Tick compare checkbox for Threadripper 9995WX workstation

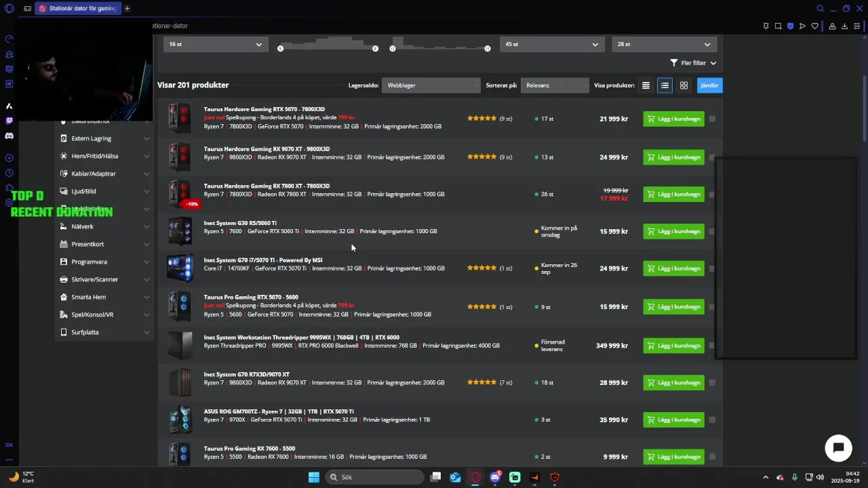point(712,346)
